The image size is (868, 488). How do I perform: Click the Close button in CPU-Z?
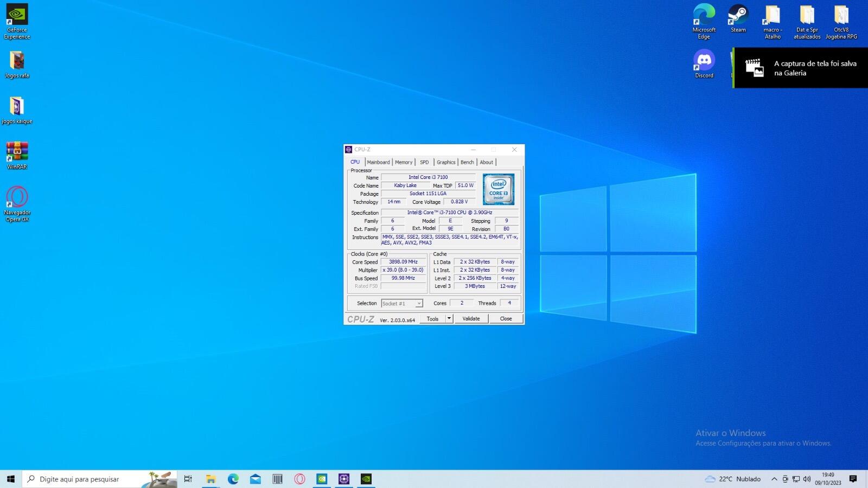pos(506,319)
